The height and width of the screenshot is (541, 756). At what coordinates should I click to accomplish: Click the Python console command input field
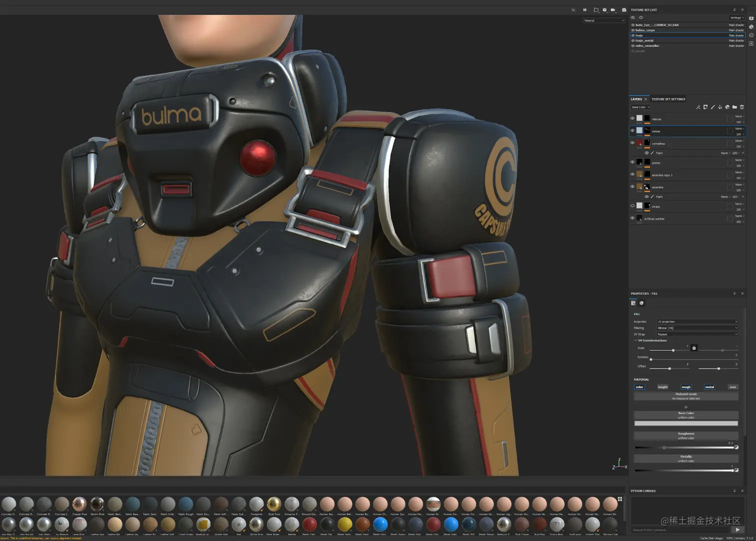[x=681, y=530]
